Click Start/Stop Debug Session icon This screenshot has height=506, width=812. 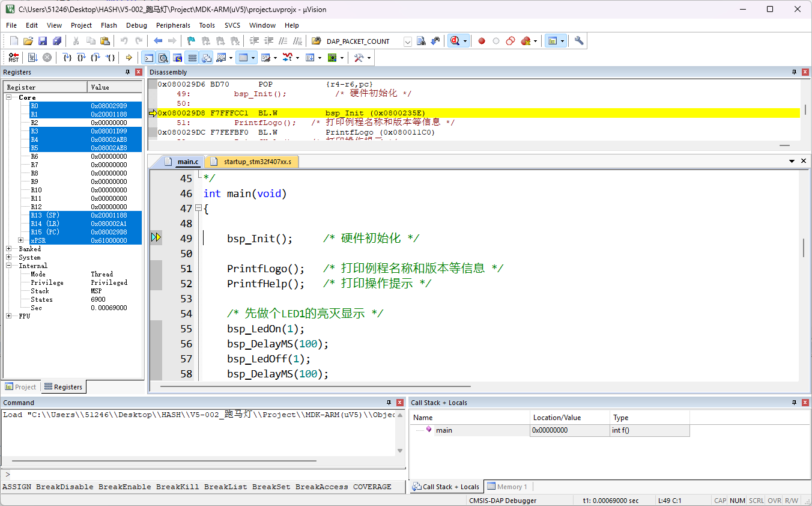coord(455,41)
